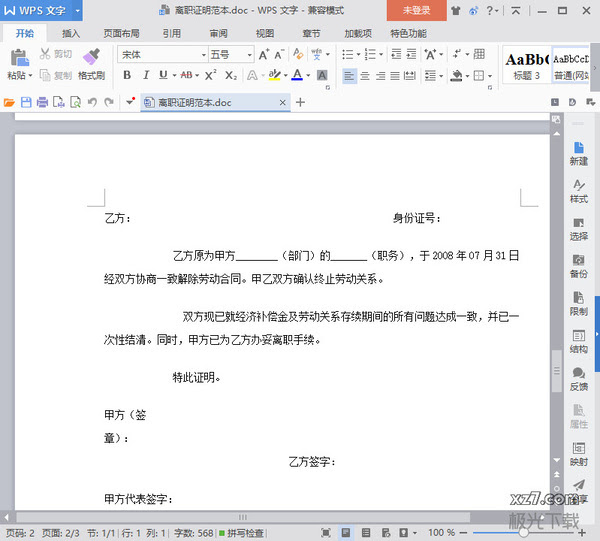
Task: Toggle character shading A button
Action: click(322, 75)
